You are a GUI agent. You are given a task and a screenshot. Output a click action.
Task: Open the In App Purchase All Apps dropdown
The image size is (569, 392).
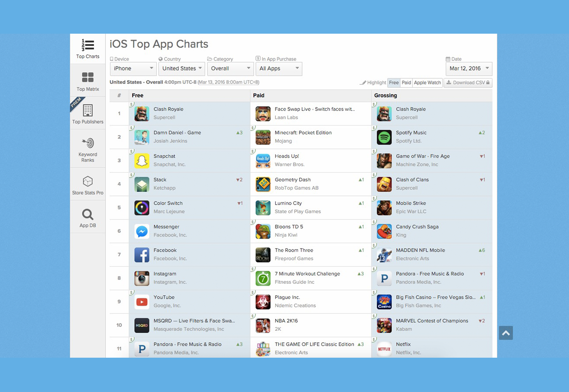point(279,69)
